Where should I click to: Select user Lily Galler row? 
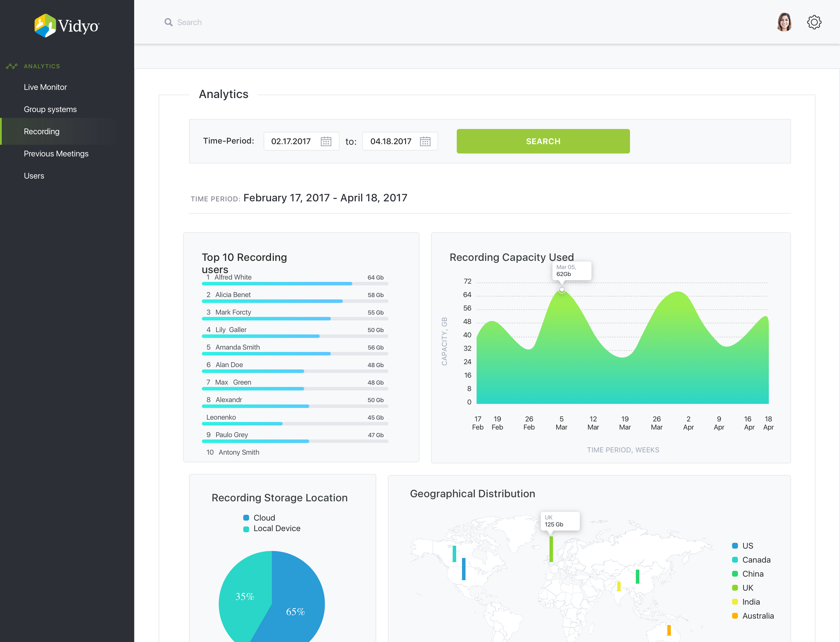coord(295,332)
